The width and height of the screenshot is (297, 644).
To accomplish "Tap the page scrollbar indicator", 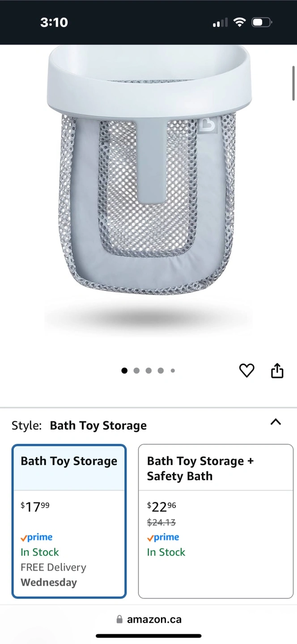I will 293,83.
